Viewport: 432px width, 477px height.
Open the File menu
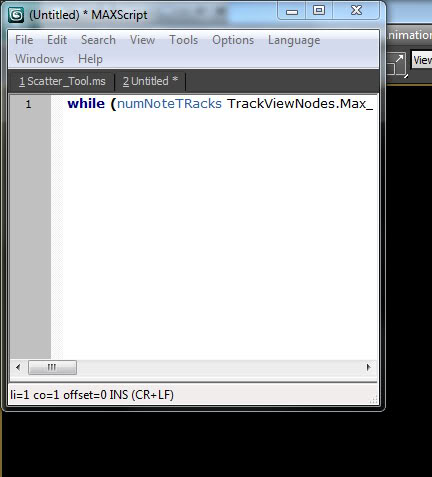click(x=24, y=40)
